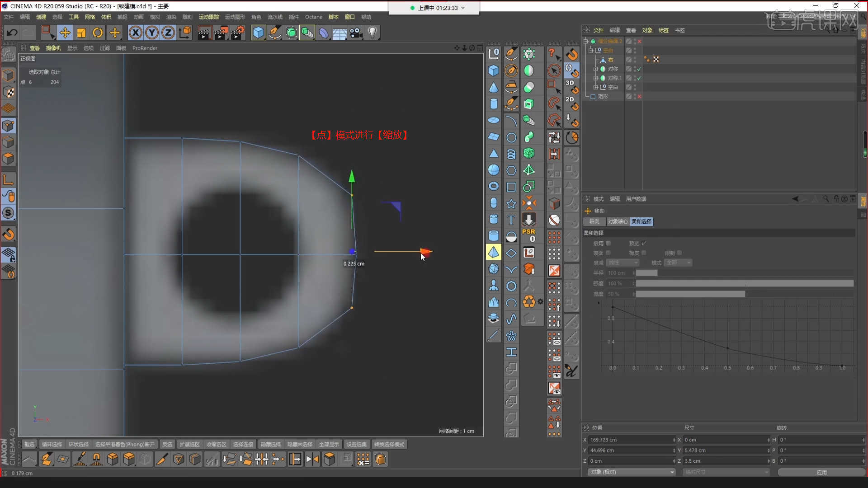
Task: Click the cone primitive icon in palette
Action: [494, 87]
